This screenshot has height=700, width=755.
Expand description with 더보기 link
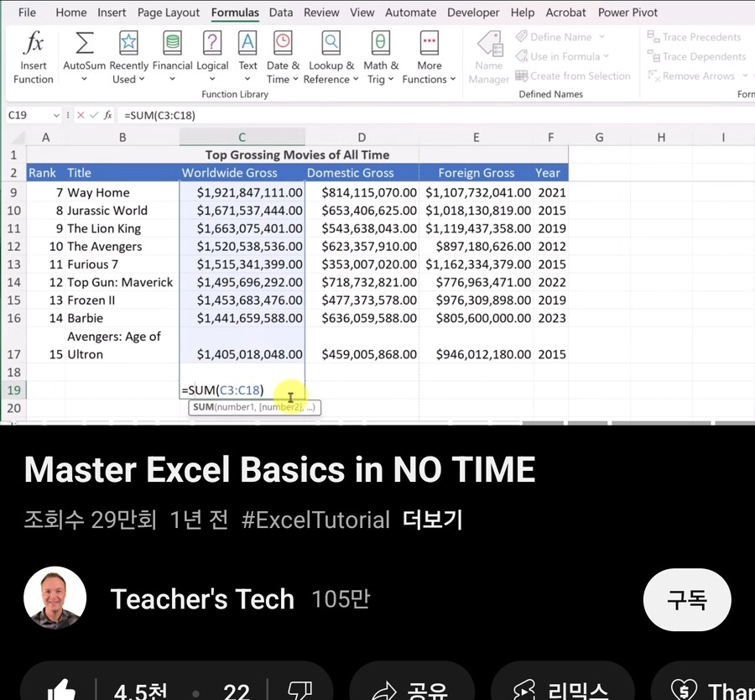tap(432, 520)
